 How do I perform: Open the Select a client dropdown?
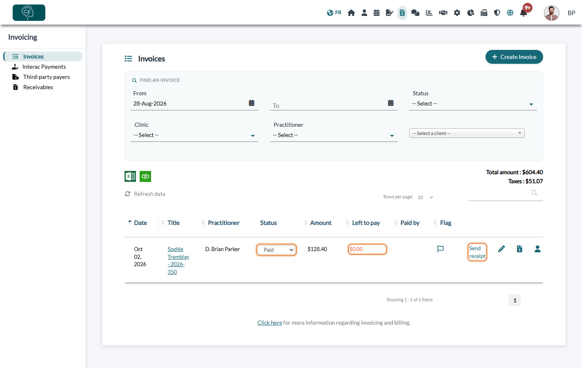pyautogui.click(x=467, y=133)
